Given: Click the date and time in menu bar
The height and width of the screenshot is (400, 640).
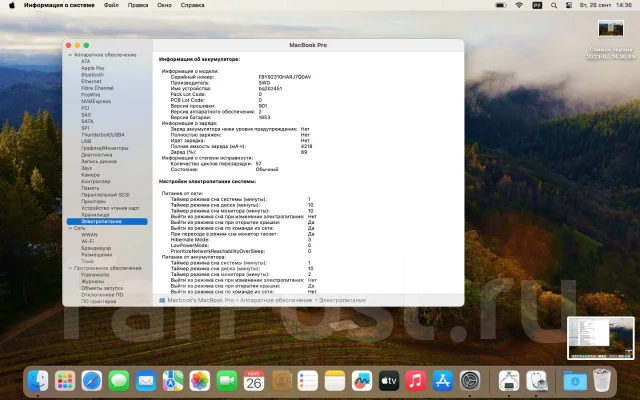Looking at the screenshot, I should pyautogui.click(x=606, y=5).
